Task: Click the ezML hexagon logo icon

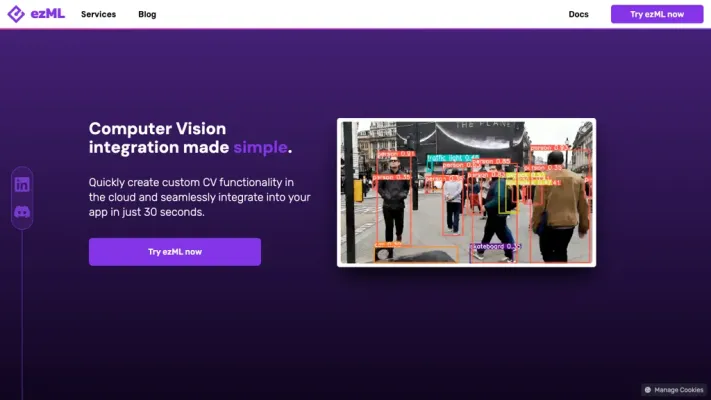Action: [x=15, y=14]
